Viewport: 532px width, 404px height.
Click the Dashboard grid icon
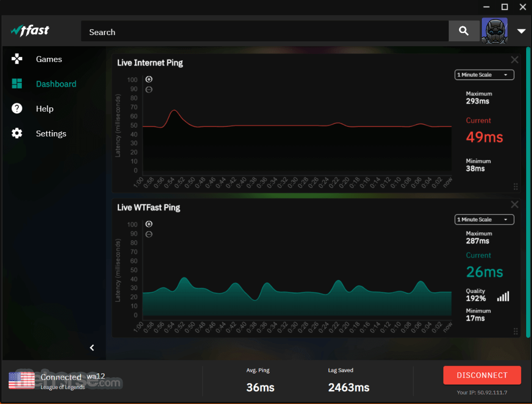[x=17, y=84]
